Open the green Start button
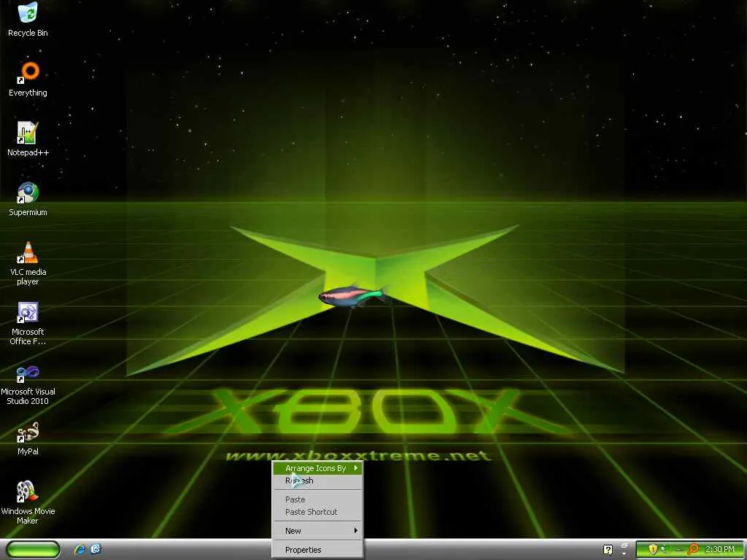 34,549
